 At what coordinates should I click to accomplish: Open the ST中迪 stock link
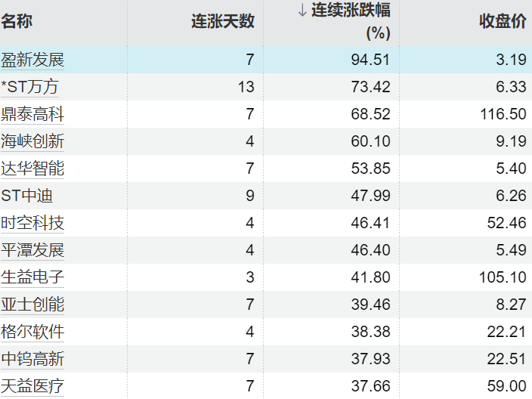(x=26, y=196)
